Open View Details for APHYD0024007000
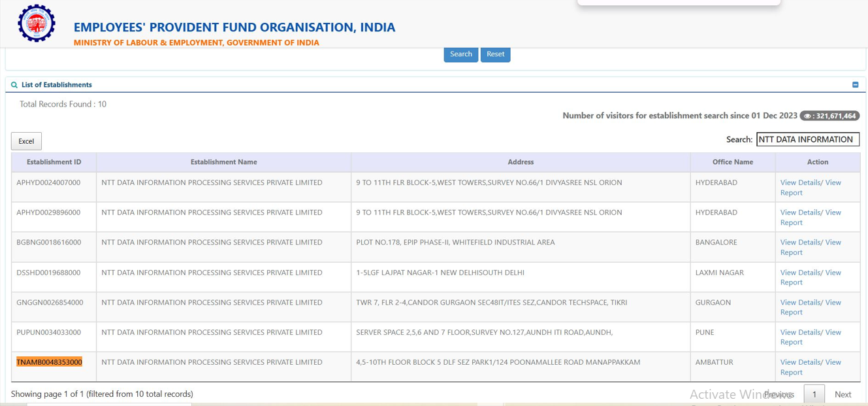 (x=800, y=183)
